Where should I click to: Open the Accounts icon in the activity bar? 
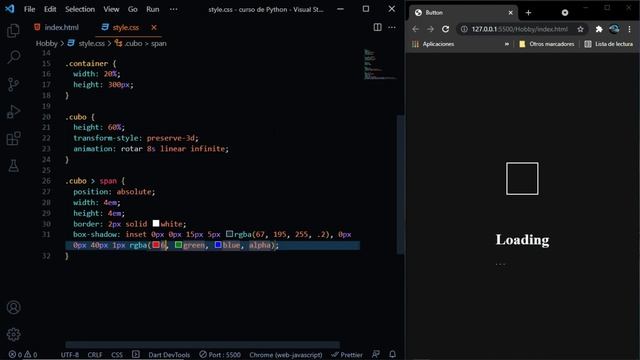point(13,307)
